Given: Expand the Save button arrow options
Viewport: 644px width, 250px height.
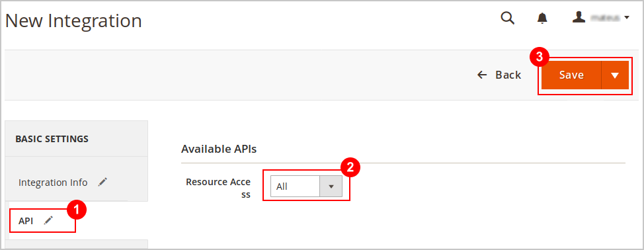Looking at the screenshot, I should coord(615,75).
